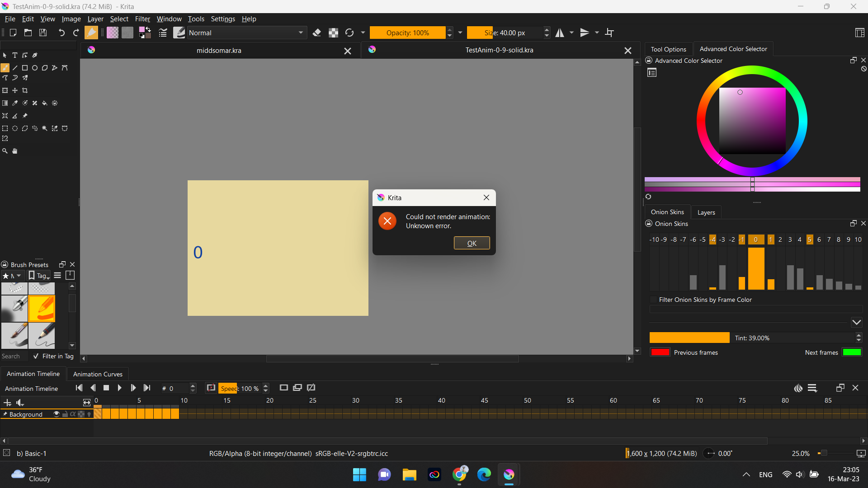Activate the Zoom tool magnifier
Image resolution: width=868 pixels, height=488 pixels.
(x=5, y=151)
